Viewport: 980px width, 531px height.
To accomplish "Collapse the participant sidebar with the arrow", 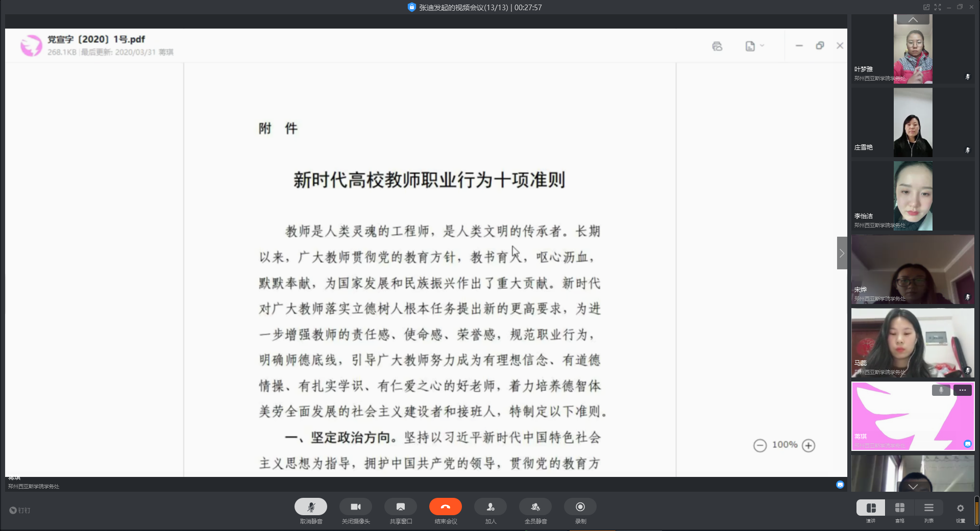I will point(842,253).
